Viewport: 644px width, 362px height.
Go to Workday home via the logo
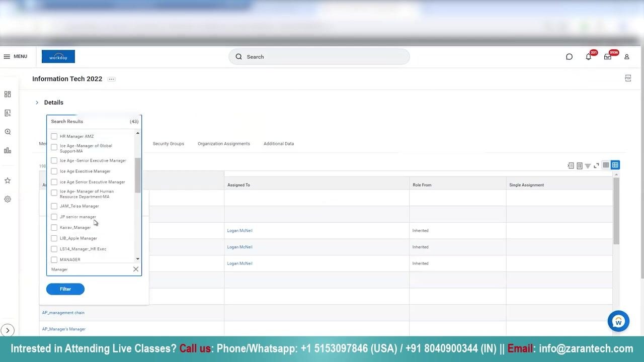coord(58,57)
